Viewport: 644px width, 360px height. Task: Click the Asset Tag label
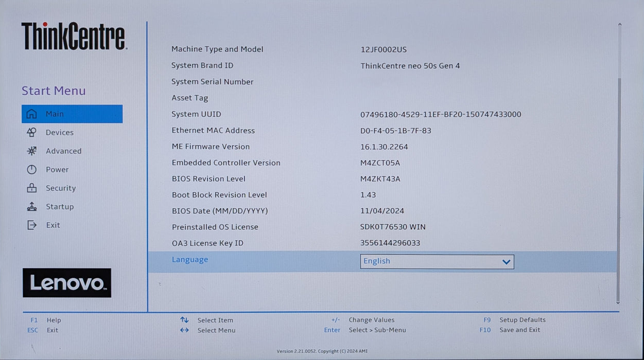pyautogui.click(x=190, y=98)
